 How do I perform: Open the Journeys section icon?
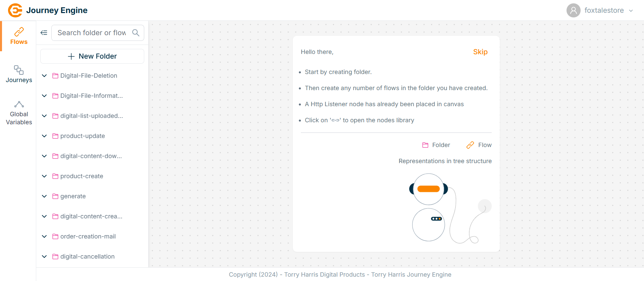click(19, 70)
